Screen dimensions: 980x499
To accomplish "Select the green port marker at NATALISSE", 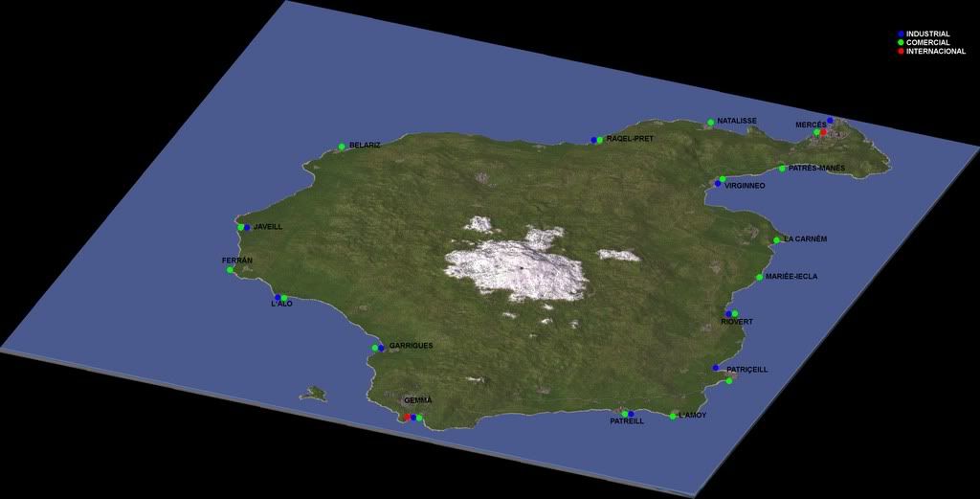I will pos(710,123).
